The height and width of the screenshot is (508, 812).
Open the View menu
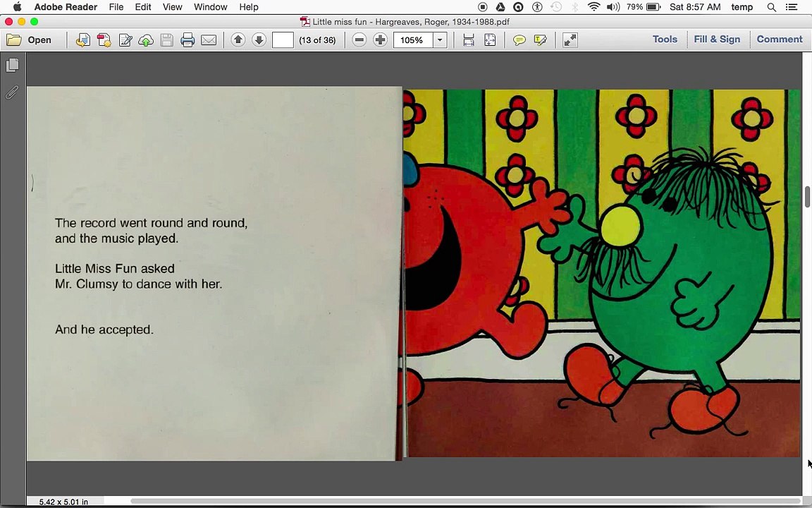click(x=173, y=7)
